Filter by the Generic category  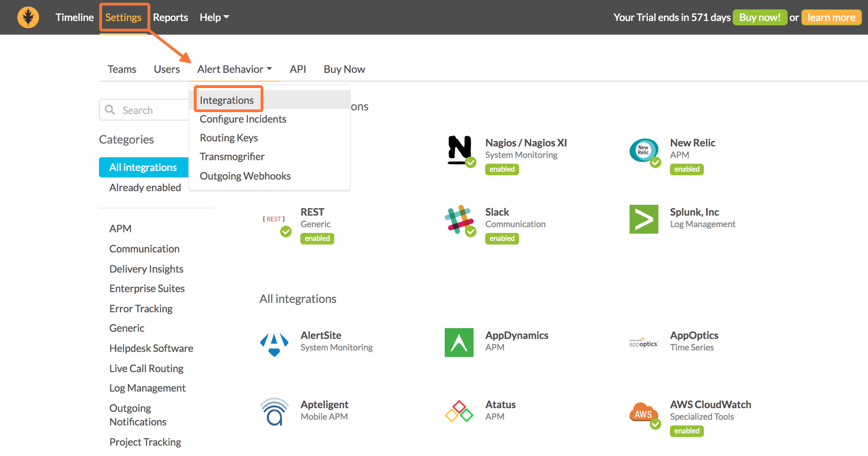(127, 328)
